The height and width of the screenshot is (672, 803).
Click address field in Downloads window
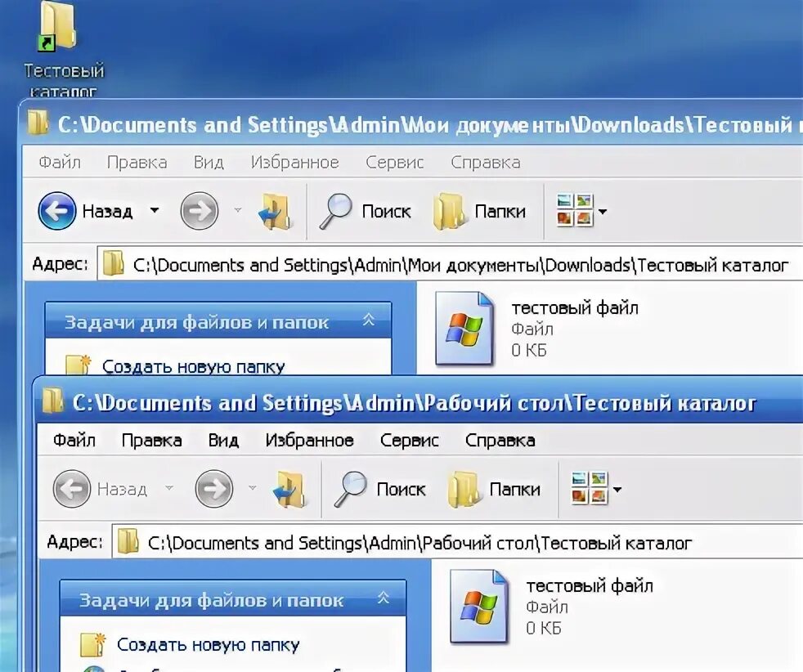(450, 265)
